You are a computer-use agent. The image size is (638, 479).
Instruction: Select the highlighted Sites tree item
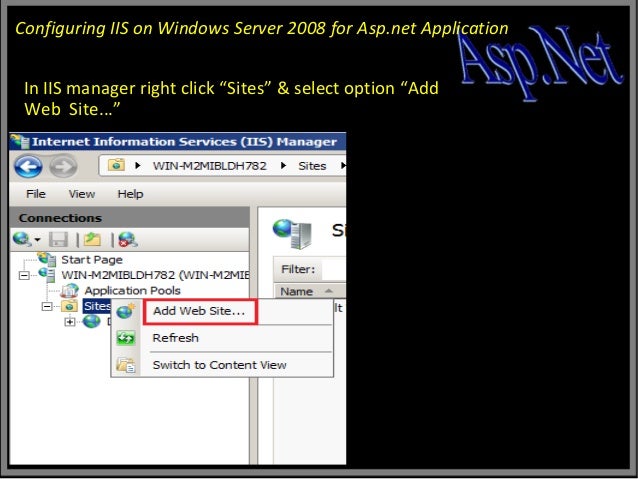97,306
